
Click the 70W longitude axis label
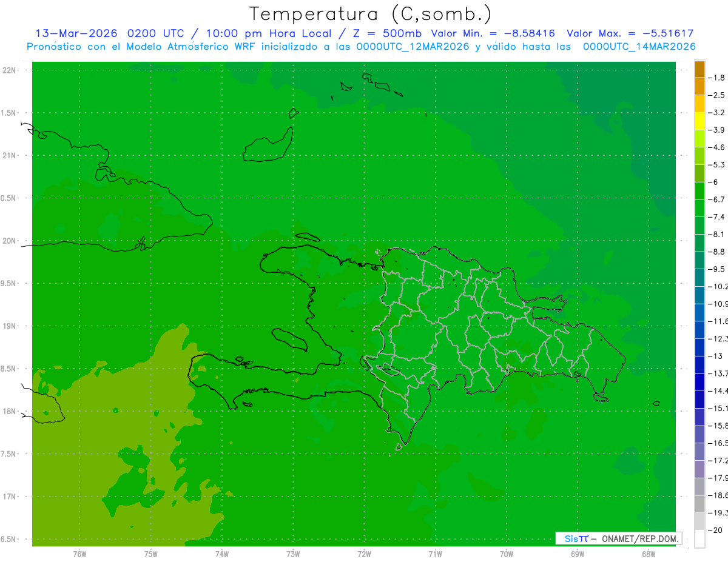(x=507, y=554)
